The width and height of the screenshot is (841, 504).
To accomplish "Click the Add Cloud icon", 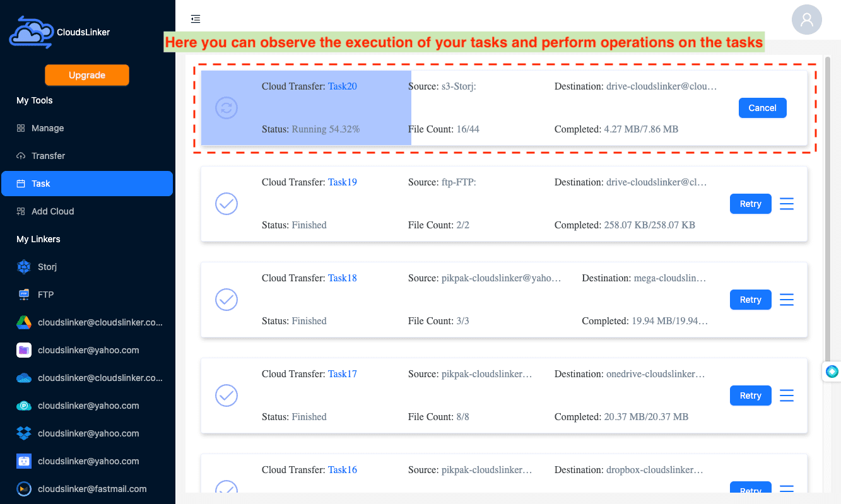I will pyautogui.click(x=20, y=211).
